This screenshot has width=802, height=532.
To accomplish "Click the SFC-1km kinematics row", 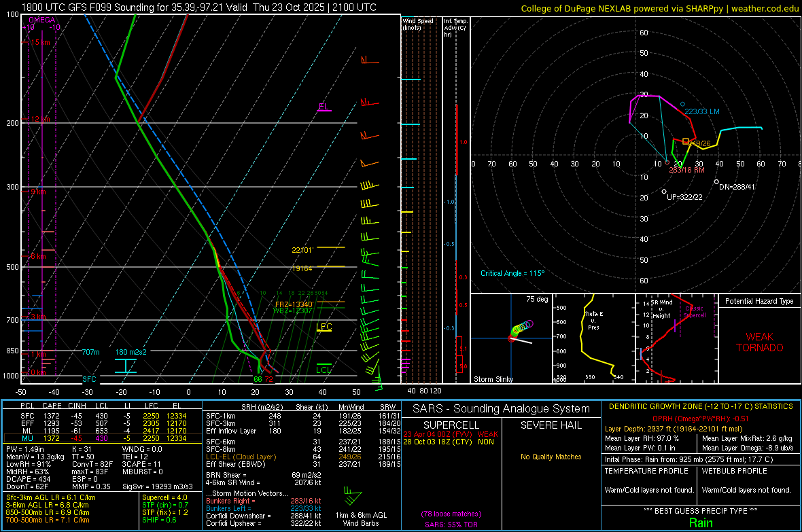I will 303,416.
